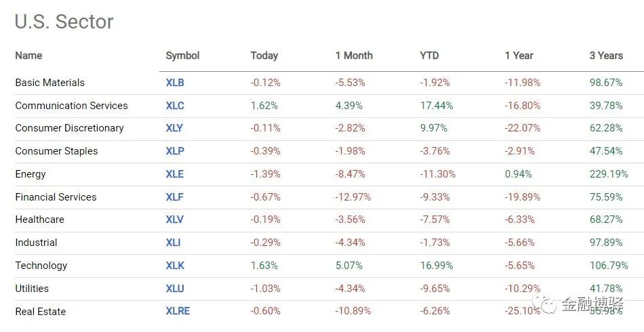Sort by the Symbol column header
The height and width of the screenshot is (332, 644).
pyautogui.click(x=182, y=56)
